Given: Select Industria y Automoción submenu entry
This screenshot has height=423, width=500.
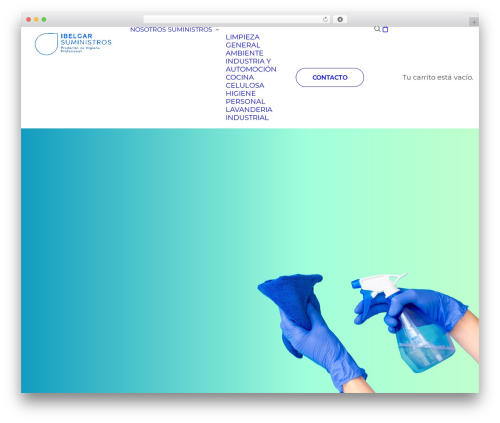Looking at the screenshot, I should coord(251,65).
